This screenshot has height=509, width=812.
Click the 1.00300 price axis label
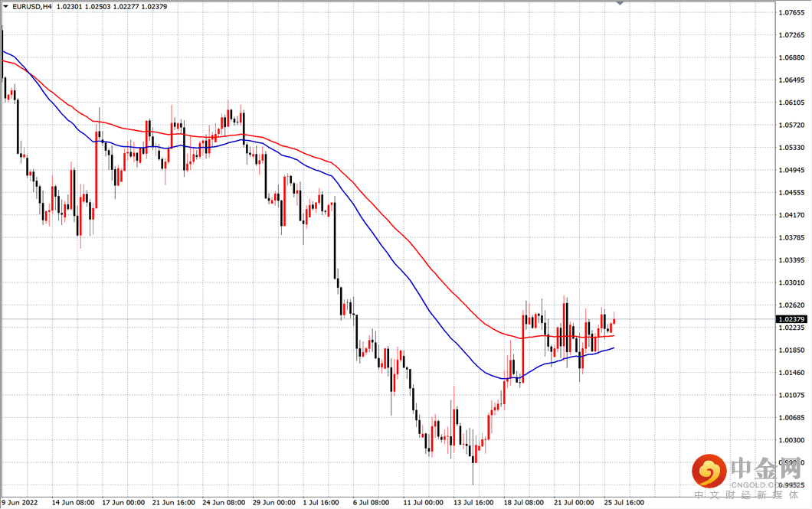pos(792,440)
